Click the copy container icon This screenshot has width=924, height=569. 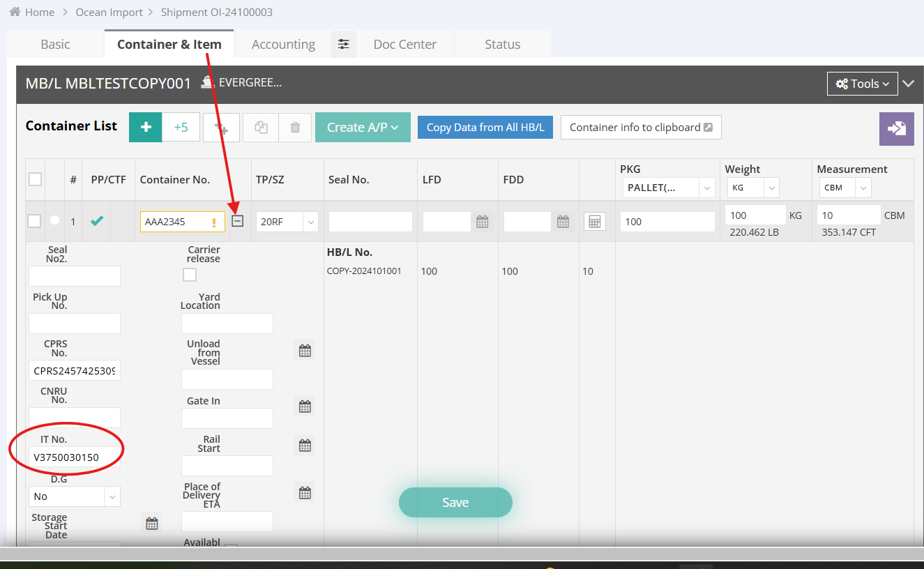[262, 128]
